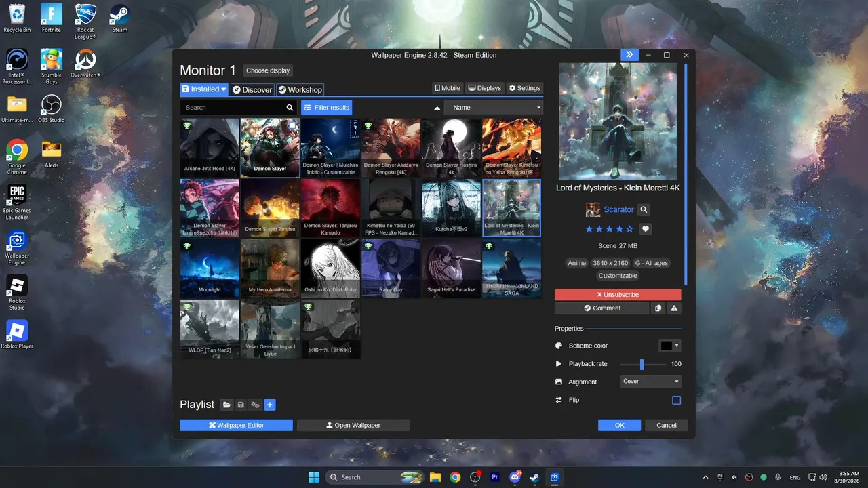Toggle the sort order arrow
The width and height of the screenshot is (868, 488).
437,108
